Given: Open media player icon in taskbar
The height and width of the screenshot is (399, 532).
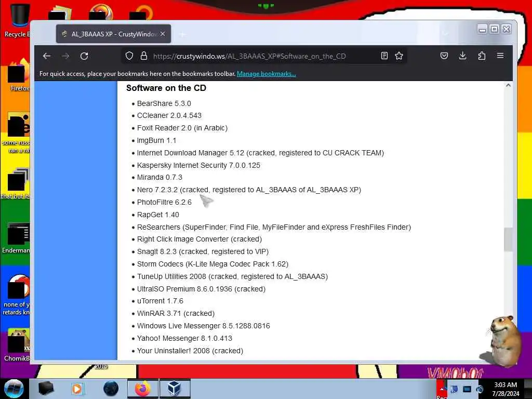Looking at the screenshot, I should [77, 389].
